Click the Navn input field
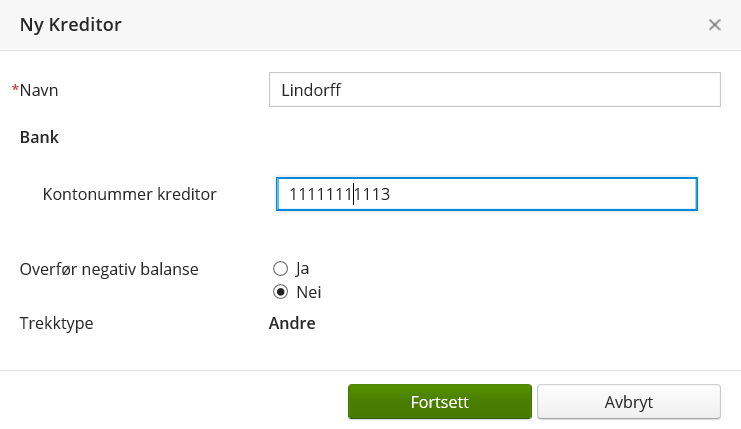 495,90
